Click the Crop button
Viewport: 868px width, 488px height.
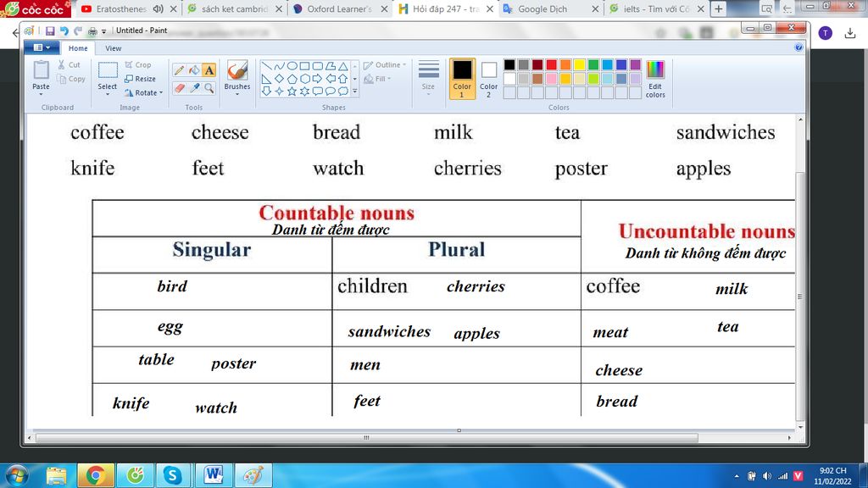[x=138, y=64]
